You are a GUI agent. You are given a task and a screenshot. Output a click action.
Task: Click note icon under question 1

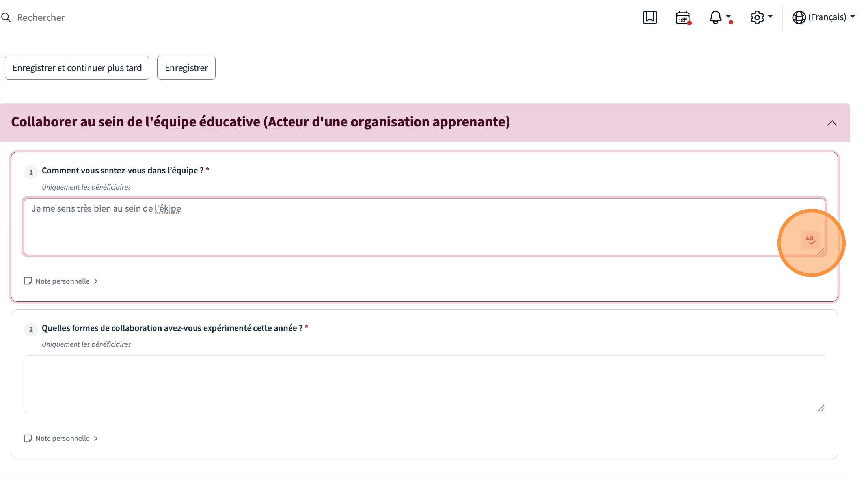pos(28,281)
